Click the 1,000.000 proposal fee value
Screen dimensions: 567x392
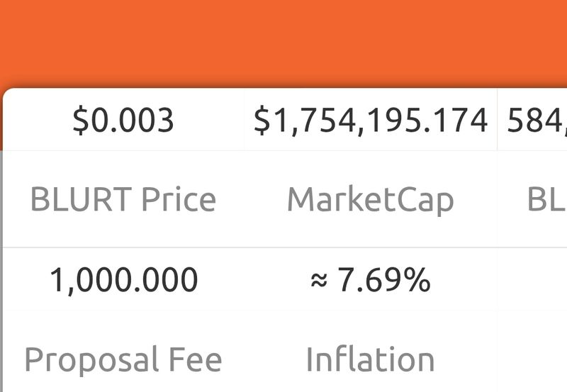(123, 280)
